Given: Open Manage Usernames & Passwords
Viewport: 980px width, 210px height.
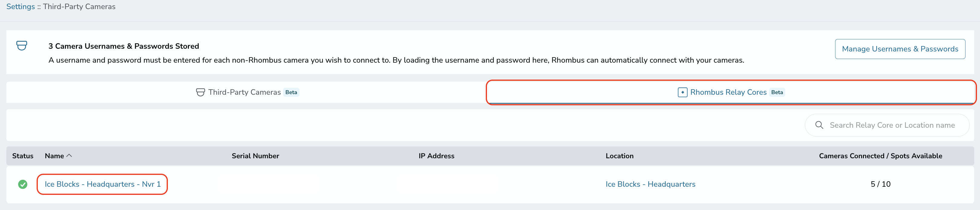Looking at the screenshot, I should (900, 49).
